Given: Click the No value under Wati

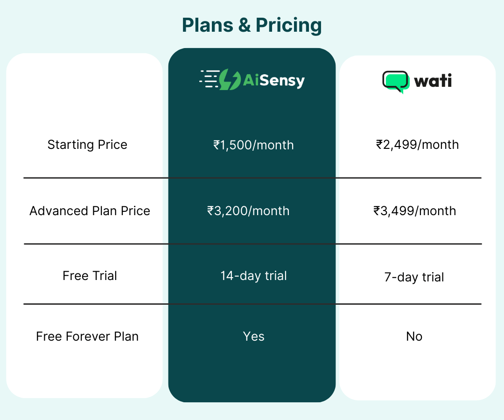Looking at the screenshot, I should (x=414, y=336).
